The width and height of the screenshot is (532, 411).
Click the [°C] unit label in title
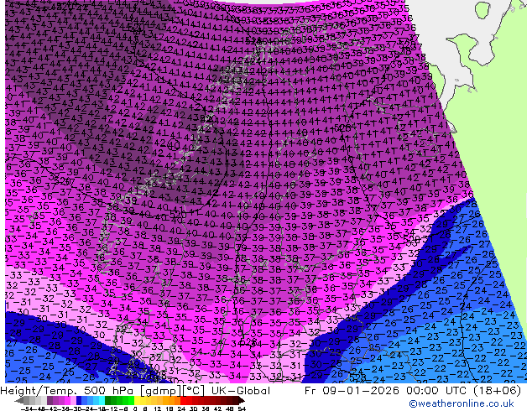pyautogui.click(x=194, y=391)
